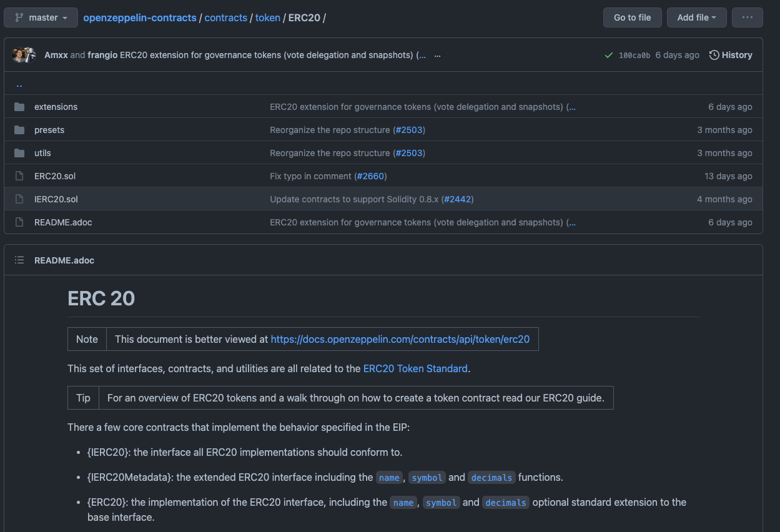Click the "4 months ago" timestamp
780x532 pixels.
coord(724,199)
